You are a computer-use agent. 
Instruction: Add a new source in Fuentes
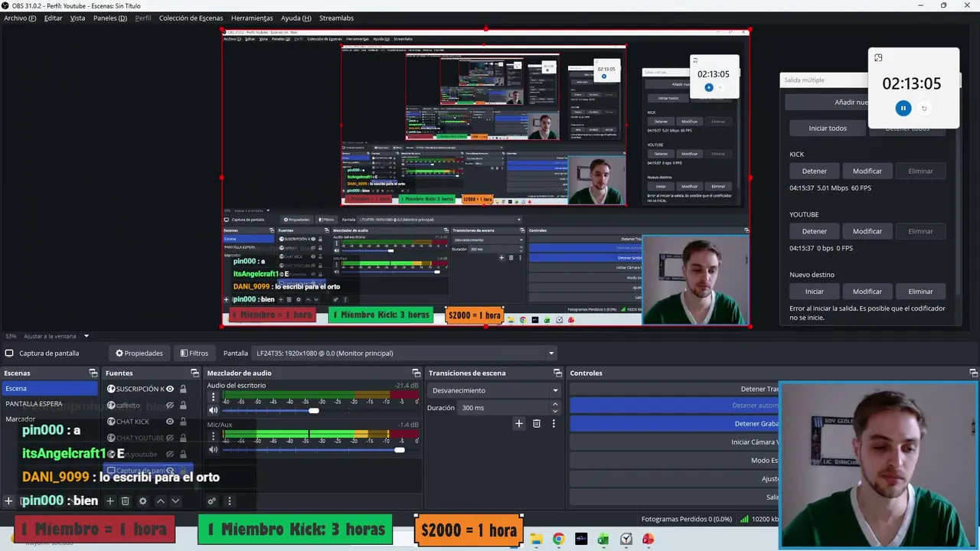[x=109, y=501]
